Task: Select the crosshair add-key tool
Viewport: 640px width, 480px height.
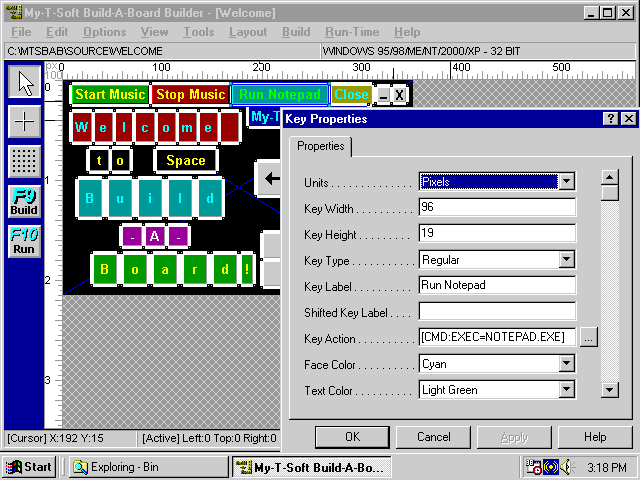Action: point(25,121)
